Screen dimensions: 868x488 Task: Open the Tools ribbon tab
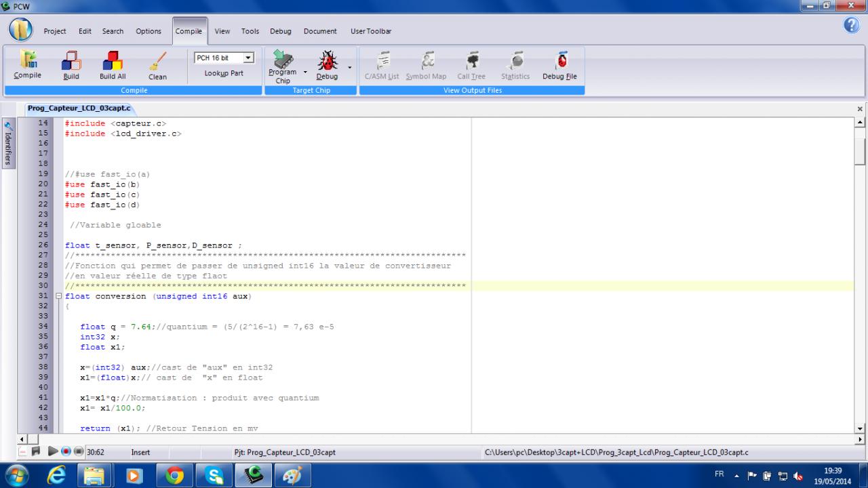click(250, 31)
